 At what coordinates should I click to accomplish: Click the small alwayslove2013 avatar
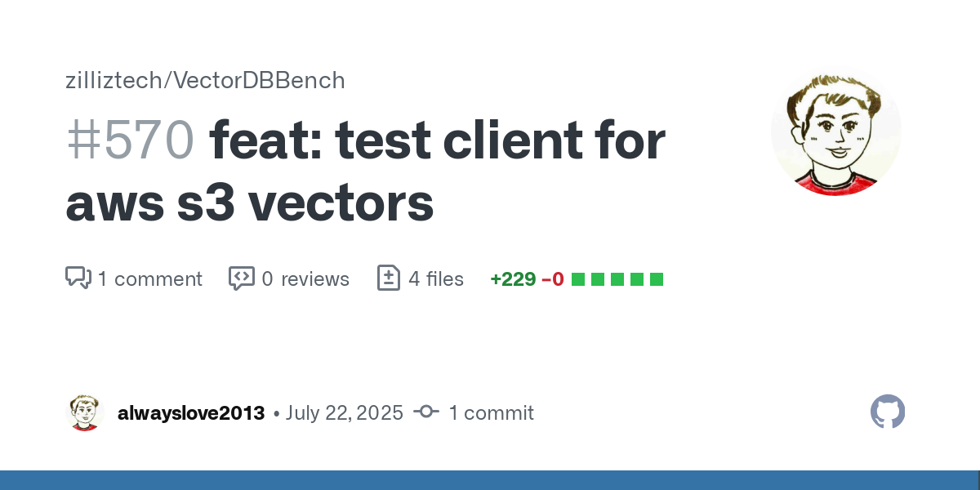[85, 412]
